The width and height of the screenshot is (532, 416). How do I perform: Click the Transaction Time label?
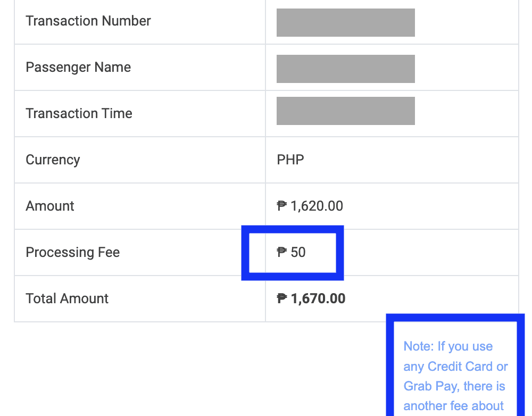(79, 114)
